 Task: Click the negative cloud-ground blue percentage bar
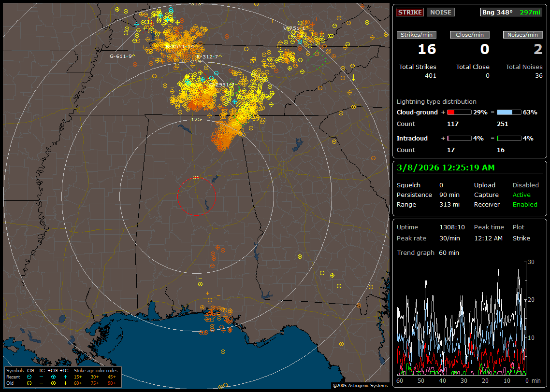[x=509, y=112]
